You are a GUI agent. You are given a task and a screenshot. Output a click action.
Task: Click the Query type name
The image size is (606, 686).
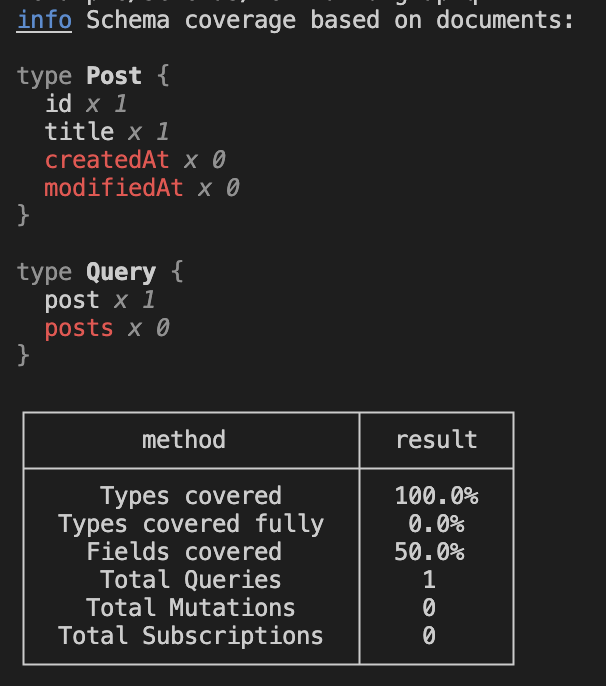[x=120, y=272]
